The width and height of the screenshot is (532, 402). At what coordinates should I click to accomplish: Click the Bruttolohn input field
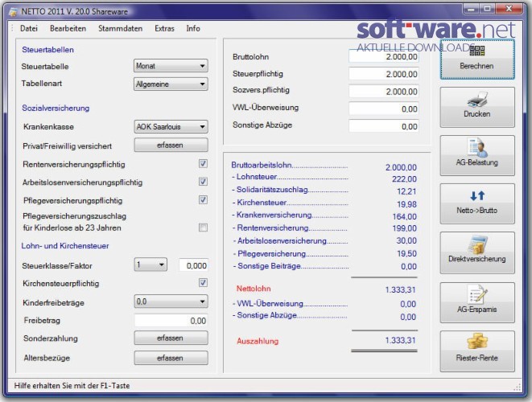tap(384, 56)
